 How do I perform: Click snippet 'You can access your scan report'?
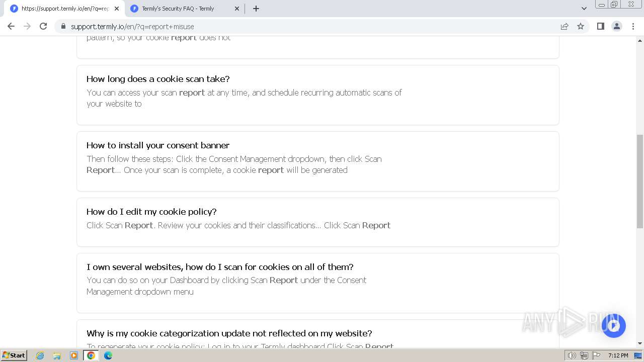[244, 98]
